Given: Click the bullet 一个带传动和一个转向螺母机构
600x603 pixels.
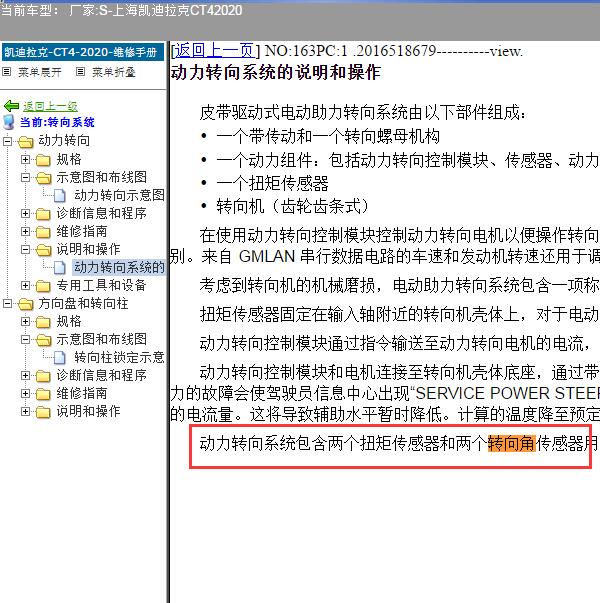Looking at the screenshot, I should click(x=328, y=137).
